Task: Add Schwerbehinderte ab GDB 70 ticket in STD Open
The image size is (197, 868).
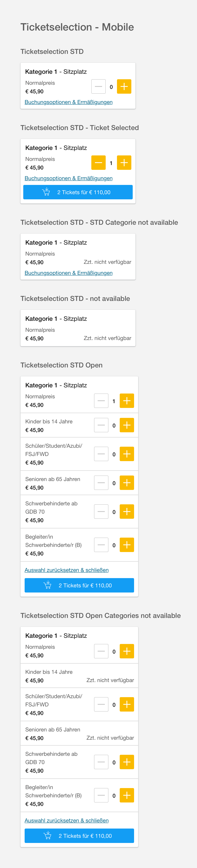Action: click(x=127, y=512)
